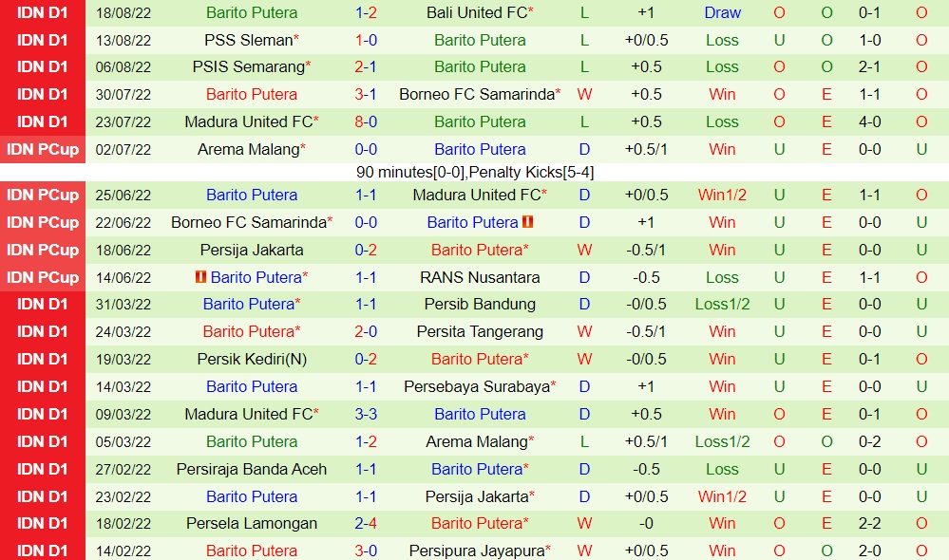Click the 8-0 score of the Madura United match

pyautogui.click(x=366, y=121)
